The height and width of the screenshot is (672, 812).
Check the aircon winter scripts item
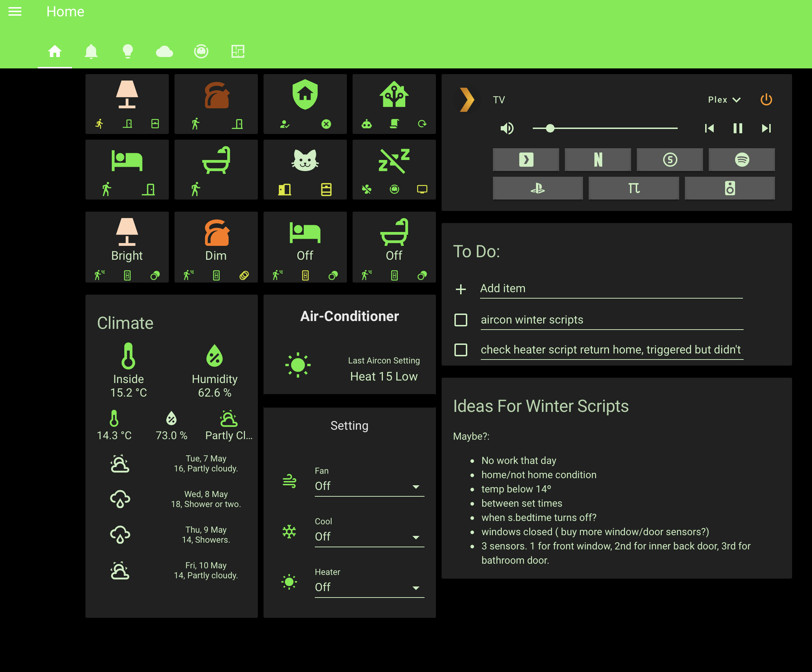[460, 320]
